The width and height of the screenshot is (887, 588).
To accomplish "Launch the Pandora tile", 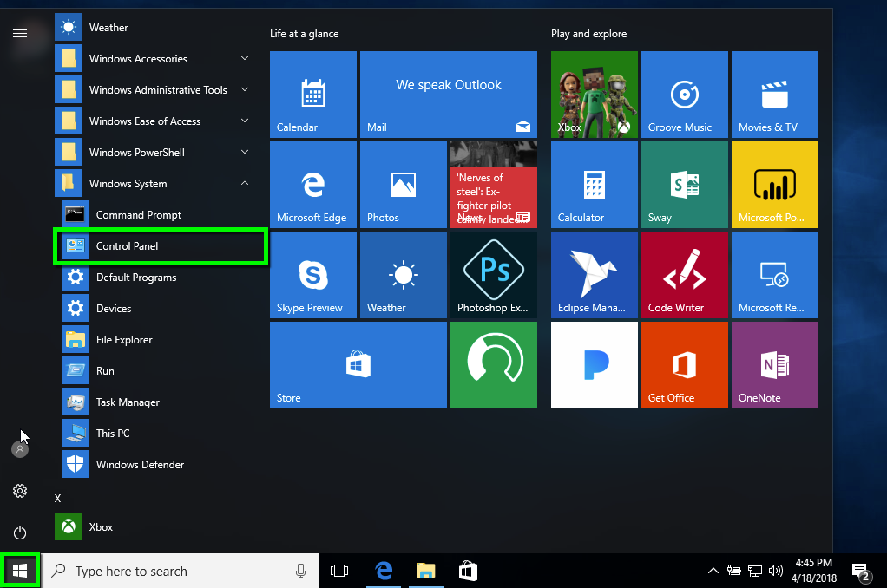I will [595, 365].
